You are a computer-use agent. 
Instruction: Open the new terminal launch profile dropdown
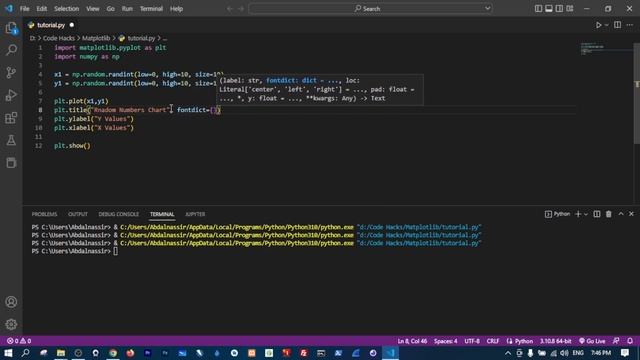pos(586,214)
